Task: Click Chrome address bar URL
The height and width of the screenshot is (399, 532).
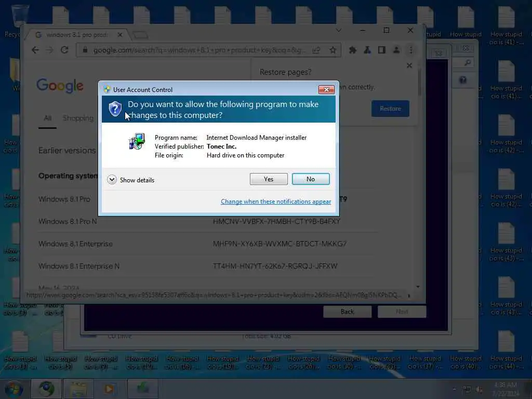Action: tap(199, 50)
